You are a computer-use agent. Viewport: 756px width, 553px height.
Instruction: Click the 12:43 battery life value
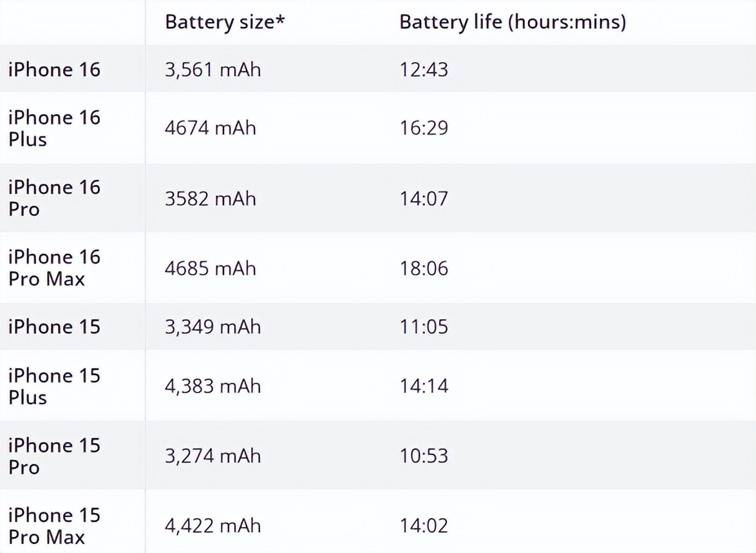[x=424, y=70]
